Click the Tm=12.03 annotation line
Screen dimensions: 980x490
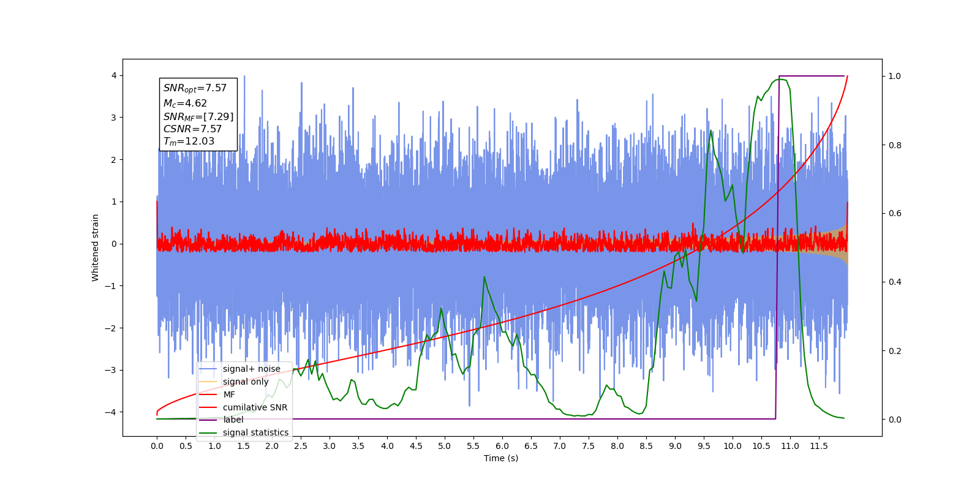click(189, 141)
